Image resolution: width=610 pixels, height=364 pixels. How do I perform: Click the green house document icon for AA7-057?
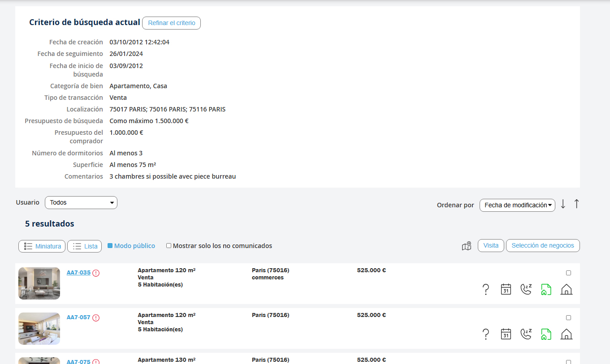(545, 334)
